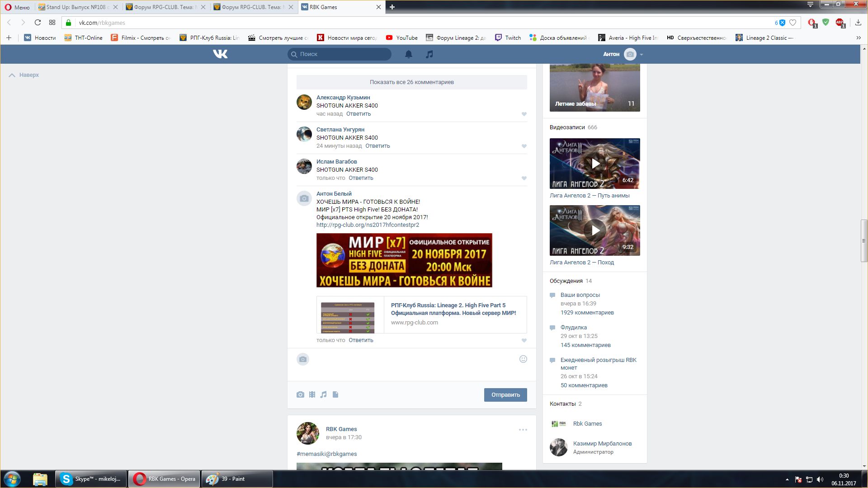Click the page vertical scrollbar thumb
The image size is (868, 488).
[864, 240]
